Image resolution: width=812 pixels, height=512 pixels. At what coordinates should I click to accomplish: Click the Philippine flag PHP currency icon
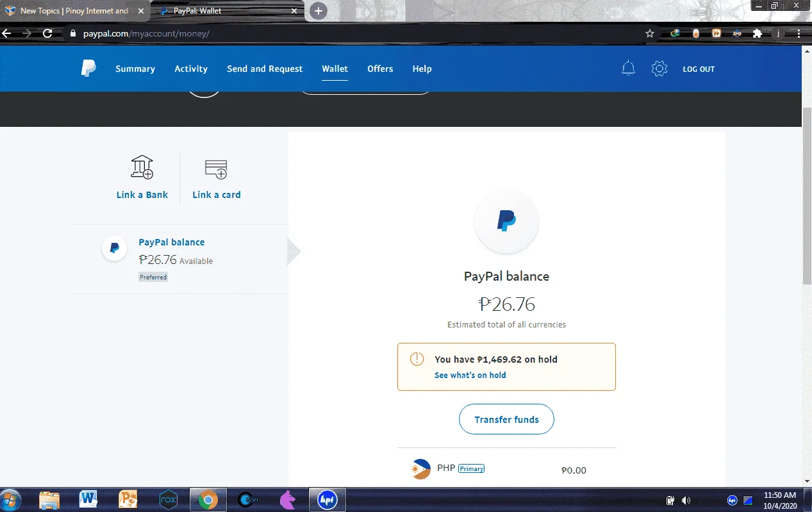[x=420, y=469]
